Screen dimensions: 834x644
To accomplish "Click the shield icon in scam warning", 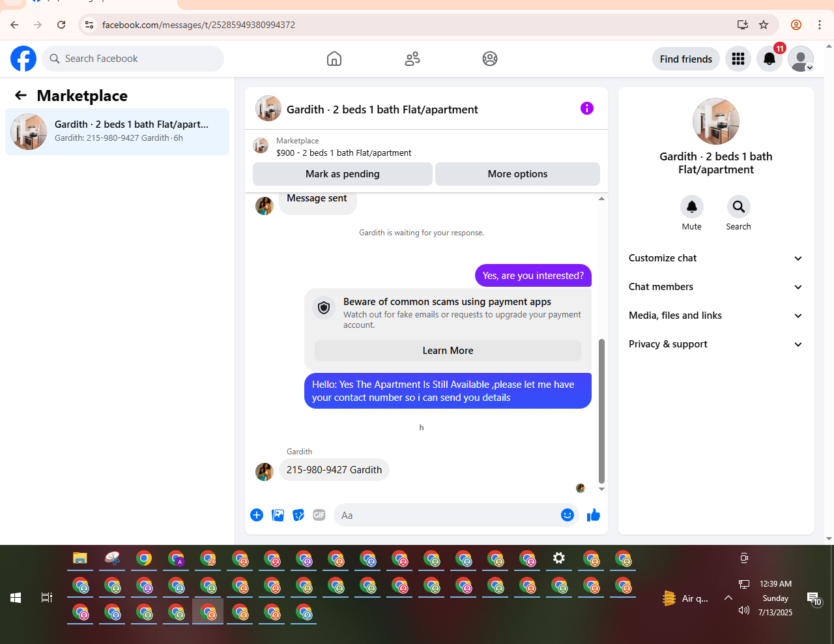I will [324, 308].
